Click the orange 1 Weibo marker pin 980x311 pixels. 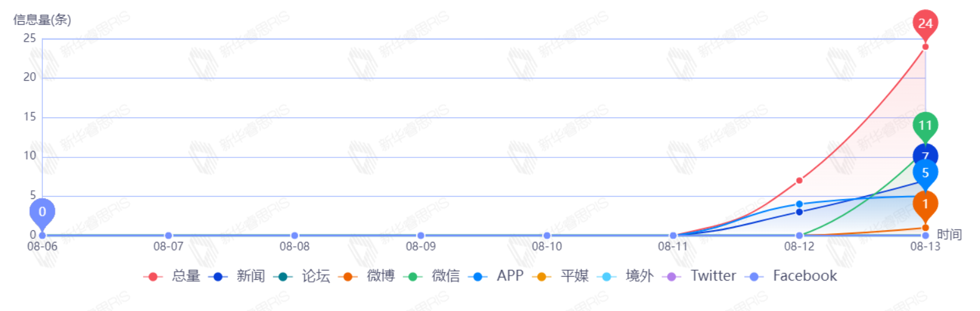(925, 205)
